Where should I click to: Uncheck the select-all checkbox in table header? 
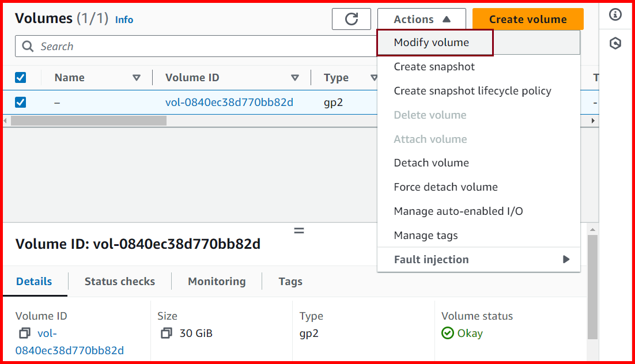point(21,77)
